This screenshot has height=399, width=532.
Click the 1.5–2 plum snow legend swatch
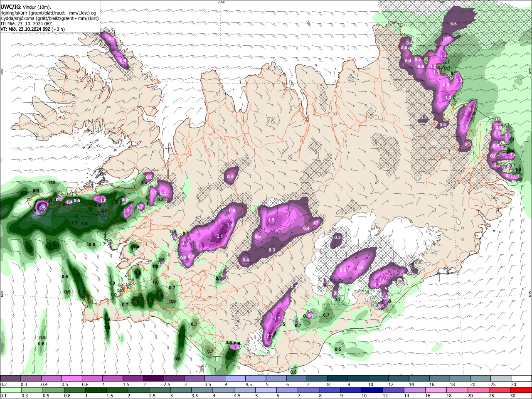[133, 379]
